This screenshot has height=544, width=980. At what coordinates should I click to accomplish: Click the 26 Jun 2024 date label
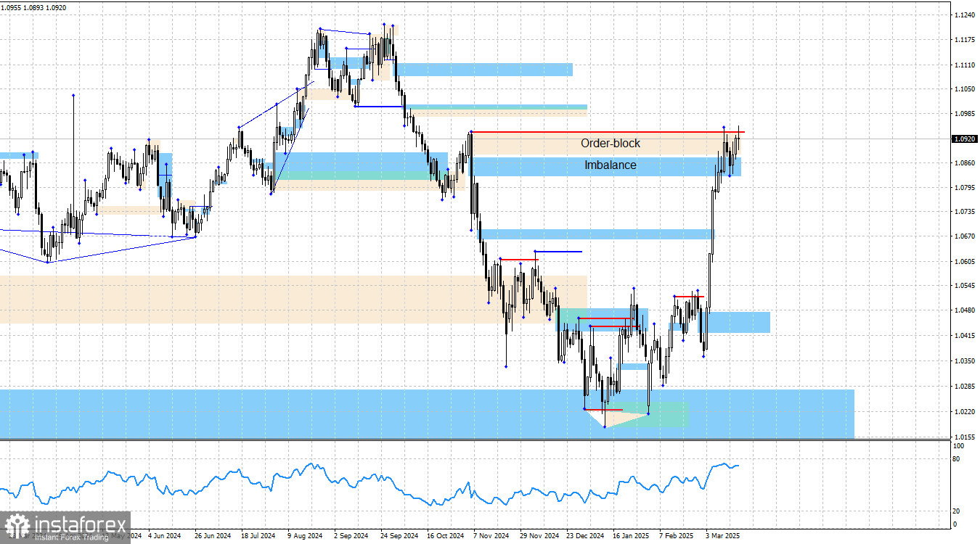tap(212, 537)
